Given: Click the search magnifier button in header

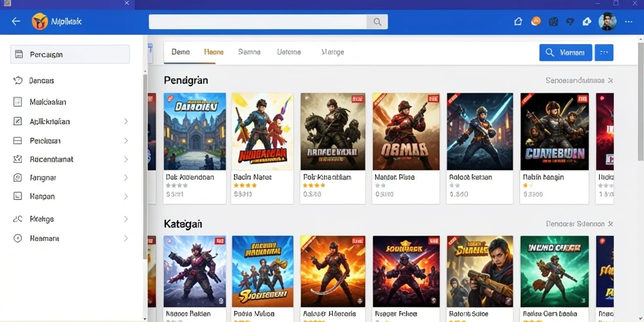Looking at the screenshot, I should (x=377, y=22).
